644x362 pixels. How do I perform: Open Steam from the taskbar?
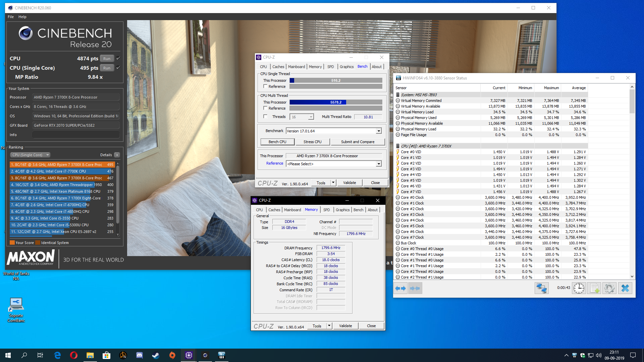click(x=156, y=355)
